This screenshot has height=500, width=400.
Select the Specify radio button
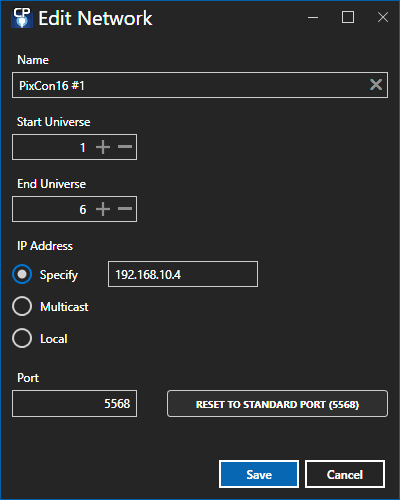(x=22, y=274)
